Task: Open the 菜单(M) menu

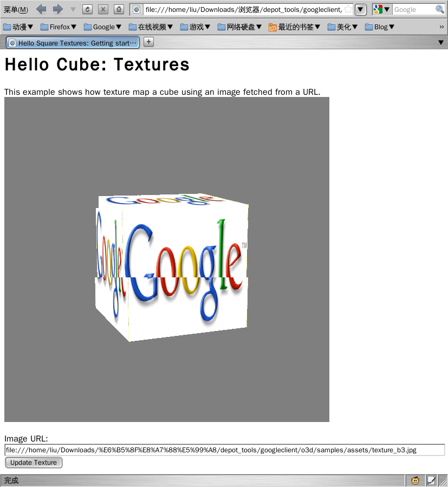Action: click(x=16, y=10)
